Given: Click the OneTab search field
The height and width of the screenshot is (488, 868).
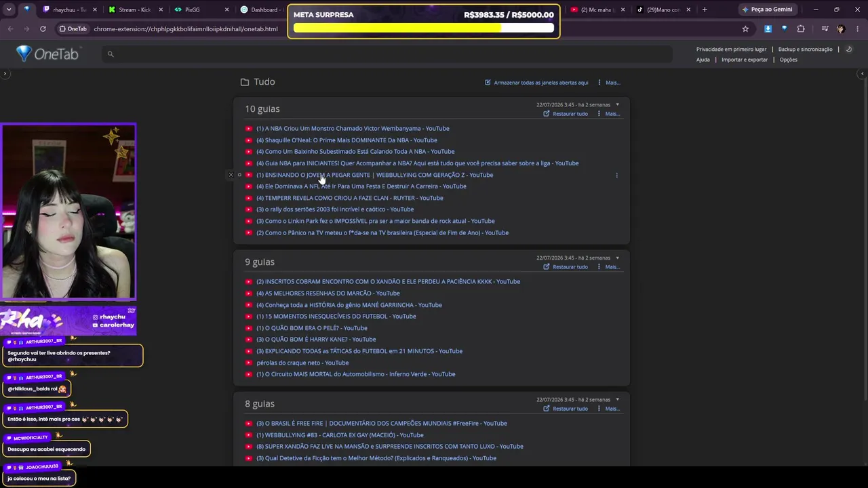Looking at the screenshot, I should click(387, 54).
